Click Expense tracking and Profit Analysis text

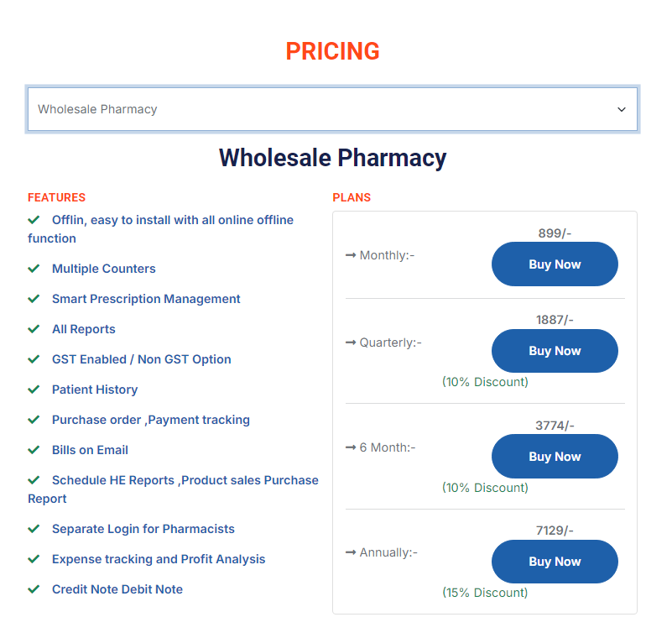[159, 559]
